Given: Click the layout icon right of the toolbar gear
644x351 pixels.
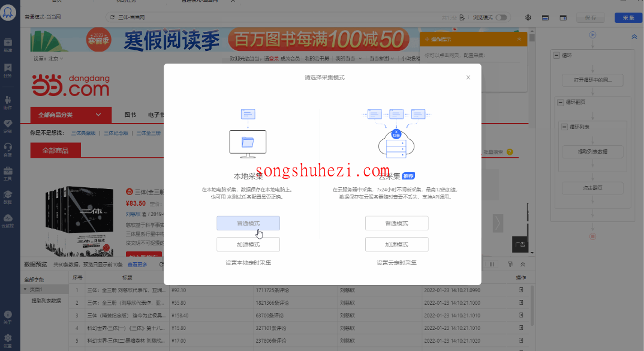Looking at the screenshot, I should tap(546, 17).
